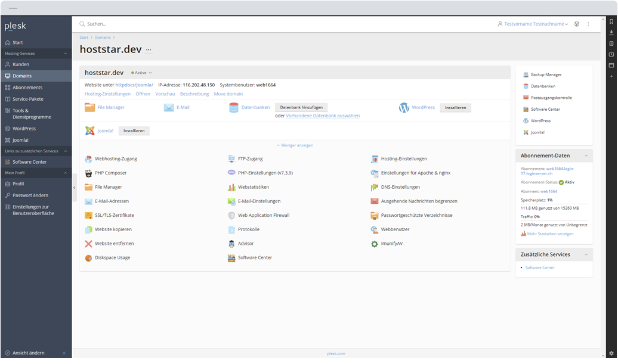The height and width of the screenshot is (364, 618).
Task: Collapse the Zusätzliche Services panel
Action: pyautogui.click(x=586, y=255)
